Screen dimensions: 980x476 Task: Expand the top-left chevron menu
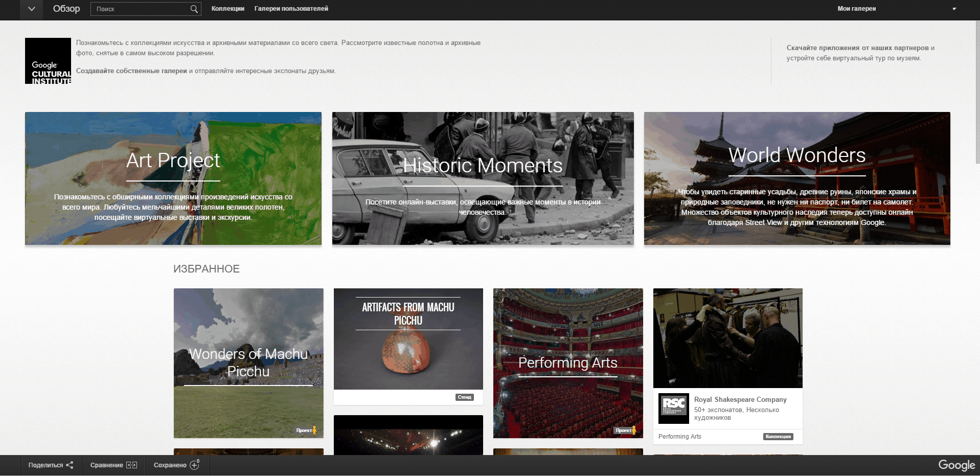coord(31,9)
